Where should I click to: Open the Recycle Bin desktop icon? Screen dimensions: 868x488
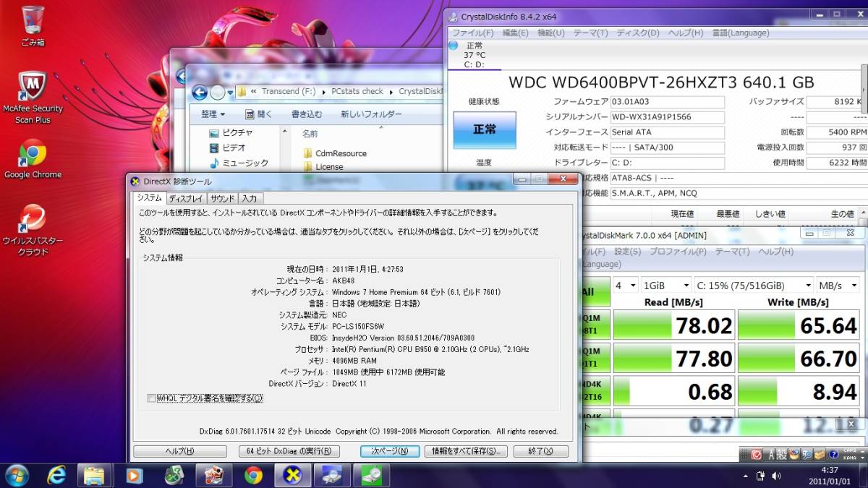pyautogui.click(x=33, y=25)
